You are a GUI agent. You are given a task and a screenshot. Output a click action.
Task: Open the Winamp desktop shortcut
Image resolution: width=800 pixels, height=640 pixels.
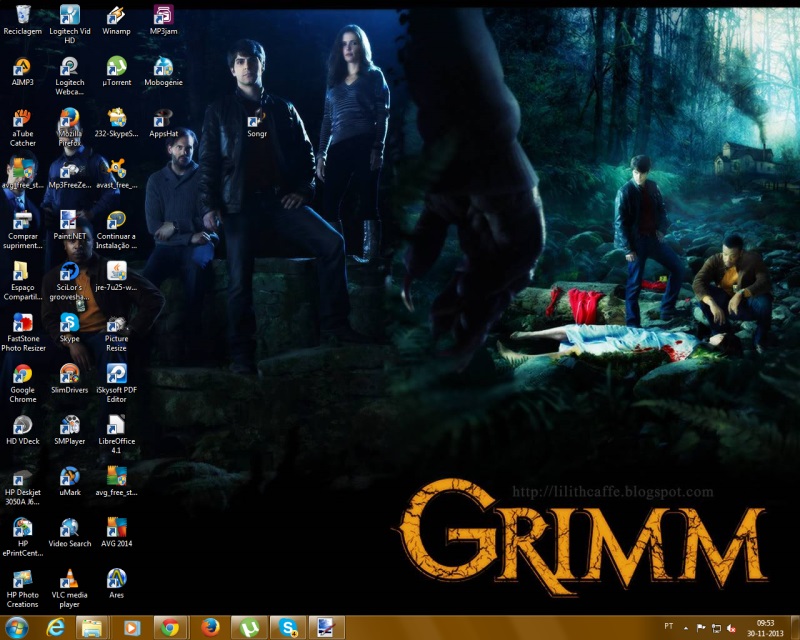(116, 16)
